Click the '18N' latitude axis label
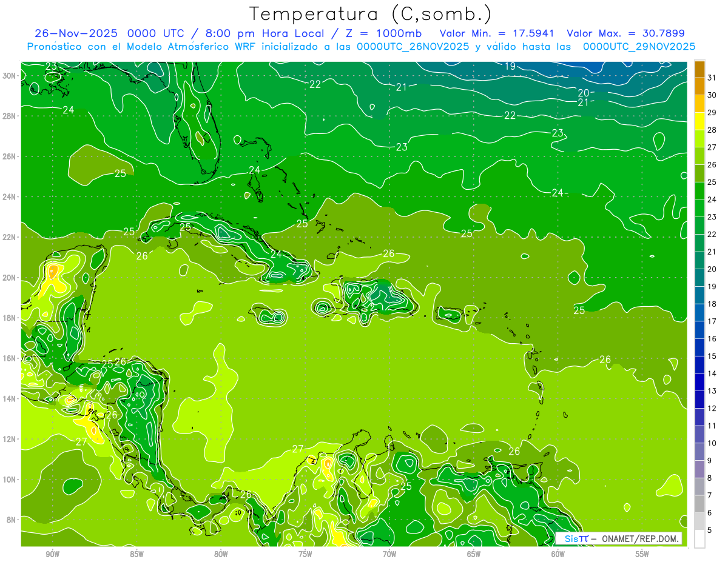 (x=10, y=318)
